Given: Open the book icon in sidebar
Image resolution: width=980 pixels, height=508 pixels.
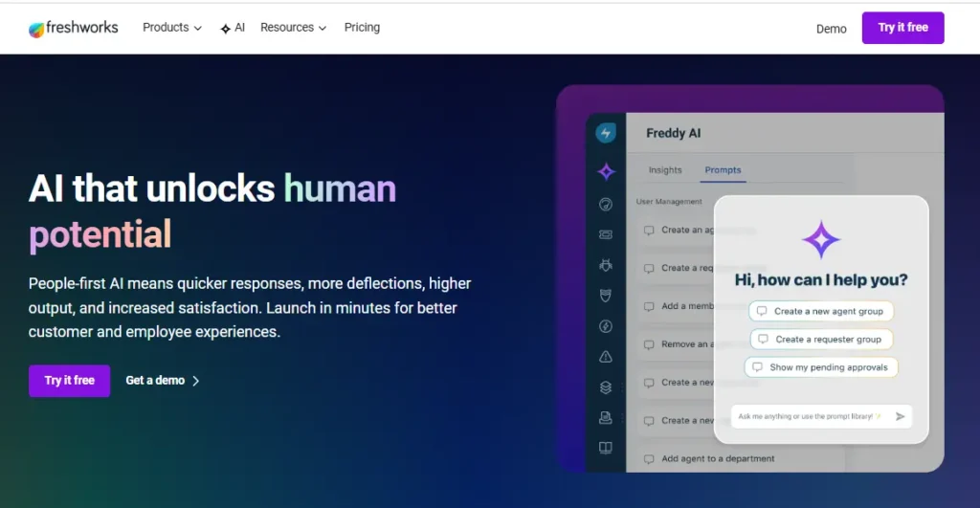Looking at the screenshot, I should [606, 448].
